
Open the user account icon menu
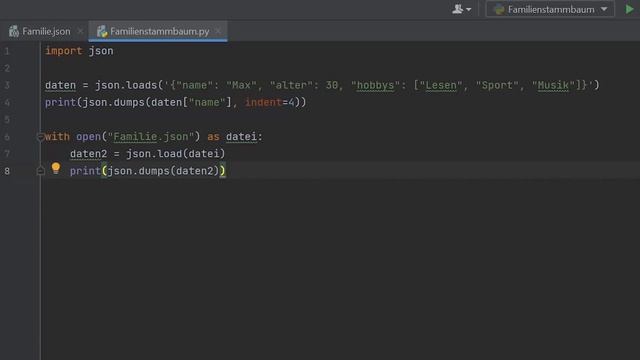coord(461,9)
